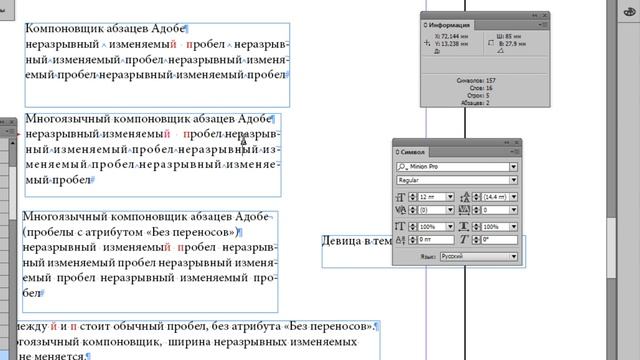Click 'Строк: 5' in Information panel
This screenshot has width=640, height=360.
tap(478, 95)
